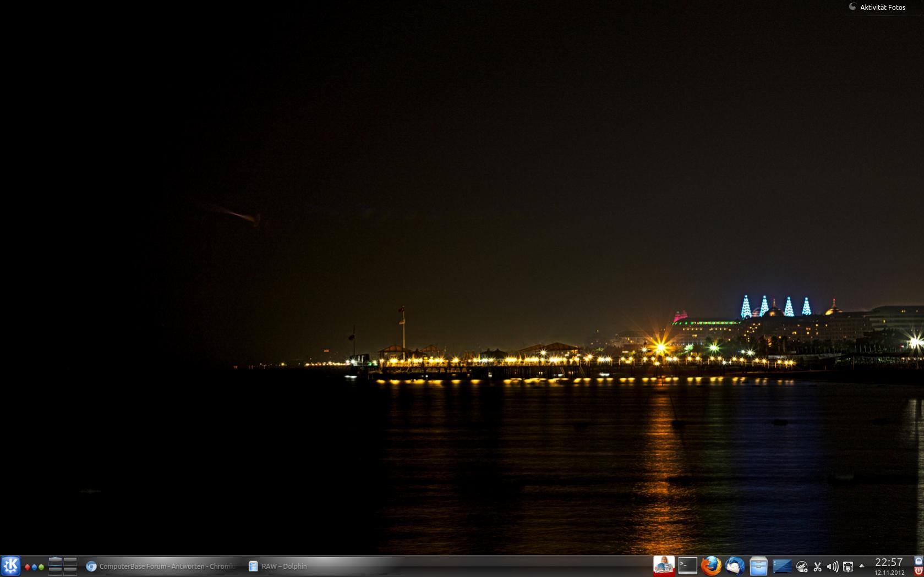Open the Amarok wolf tray icon
This screenshot has height=577, width=924.
pyautogui.click(x=802, y=567)
